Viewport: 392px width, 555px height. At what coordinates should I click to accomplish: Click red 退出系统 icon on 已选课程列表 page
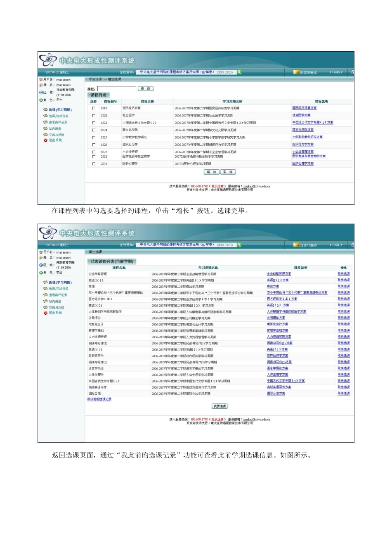[45, 313]
